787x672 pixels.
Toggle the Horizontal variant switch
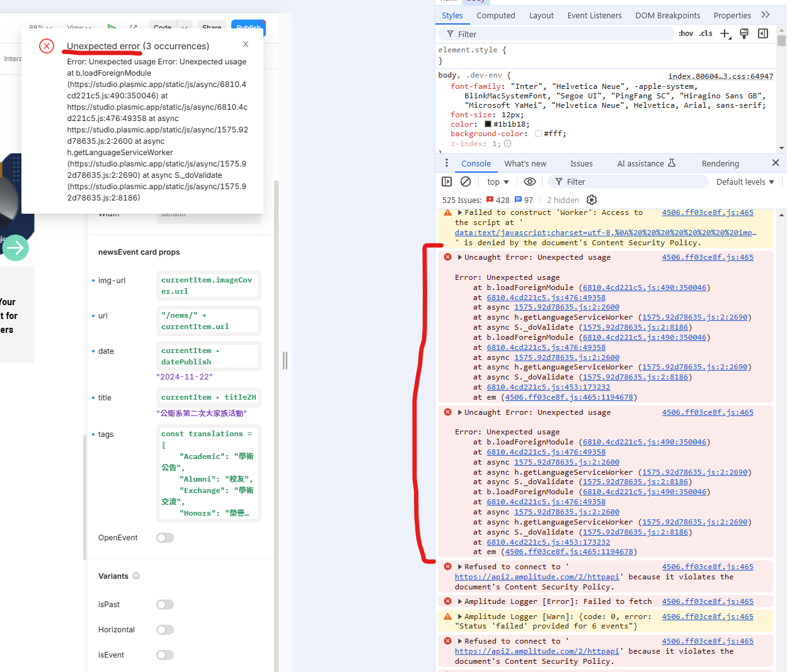pos(165,630)
